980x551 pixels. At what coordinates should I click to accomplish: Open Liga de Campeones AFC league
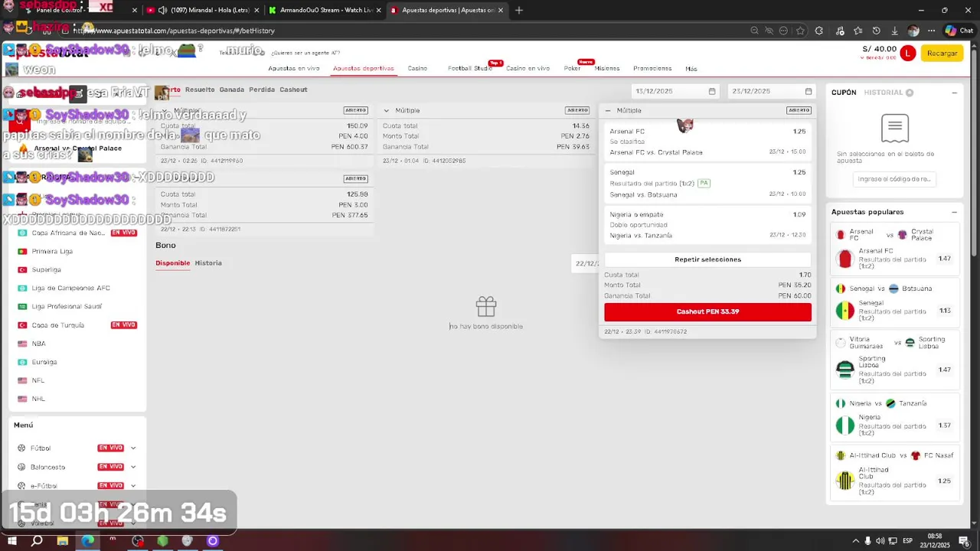pyautogui.click(x=70, y=288)
